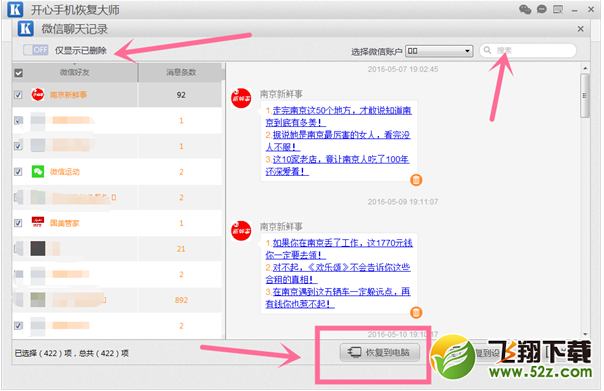Click orange delete icon on second message
This screenshot has width=604, height=391.
(x=416, y=312)
